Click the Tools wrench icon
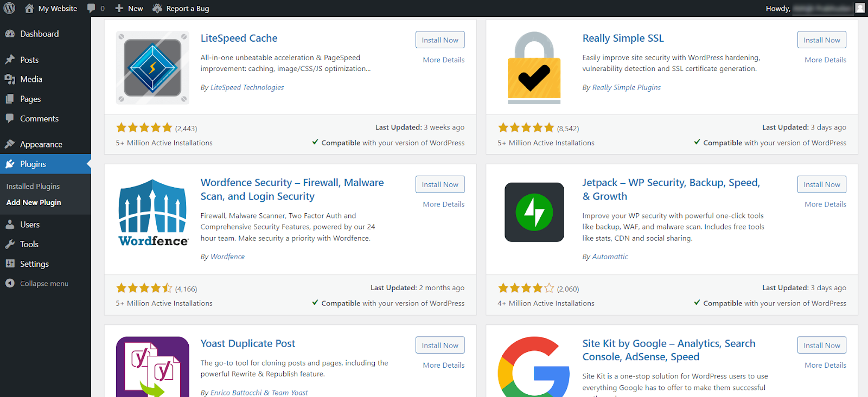The width and height of the screenshot is (868, 397). (10, 244)
